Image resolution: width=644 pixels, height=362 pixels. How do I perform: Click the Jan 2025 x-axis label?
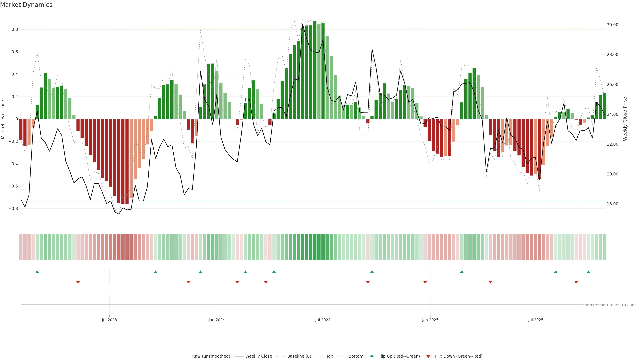430,320
